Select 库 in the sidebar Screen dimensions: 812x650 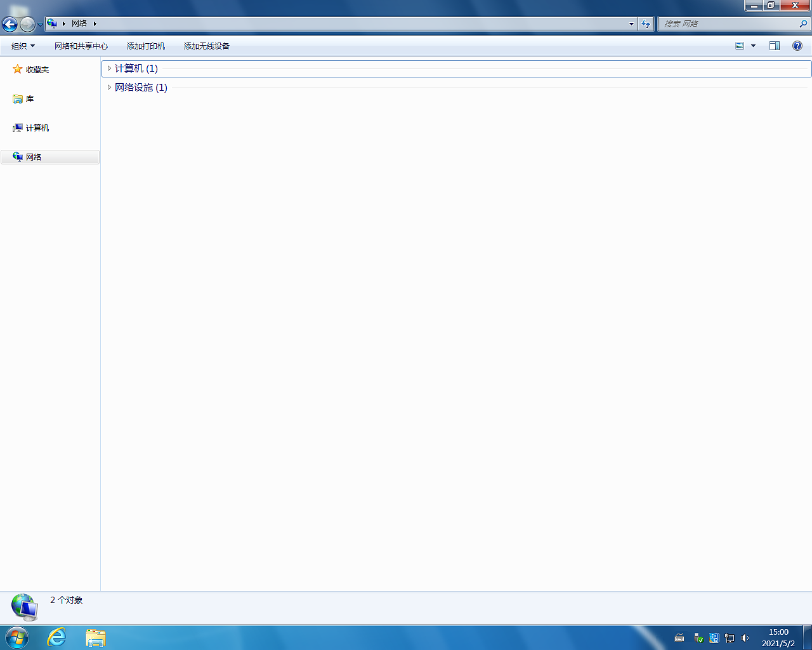(x=29, y=98)
